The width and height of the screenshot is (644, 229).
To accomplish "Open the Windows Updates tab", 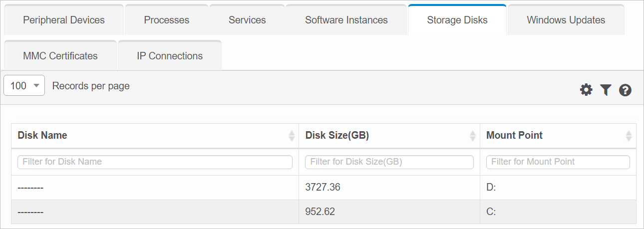I will (566, 20).
